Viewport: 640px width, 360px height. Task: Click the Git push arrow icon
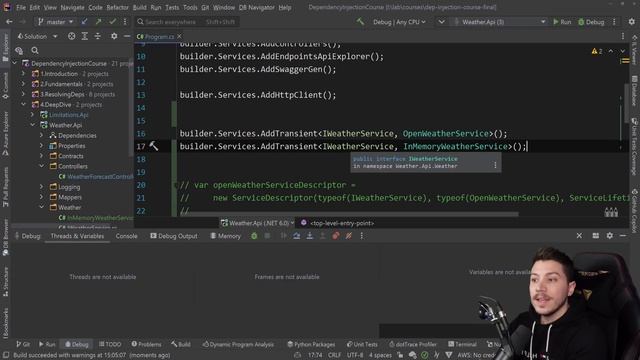click(x=98, y=22)
